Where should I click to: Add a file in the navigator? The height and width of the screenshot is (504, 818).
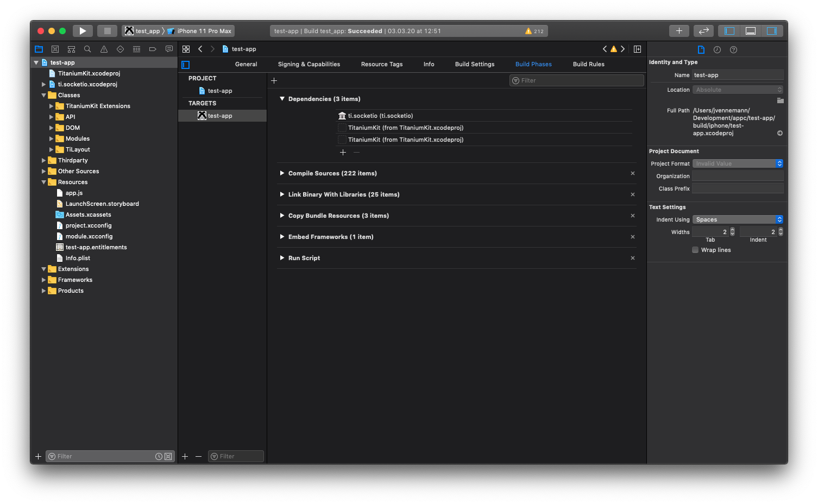[x=38, y=456]
